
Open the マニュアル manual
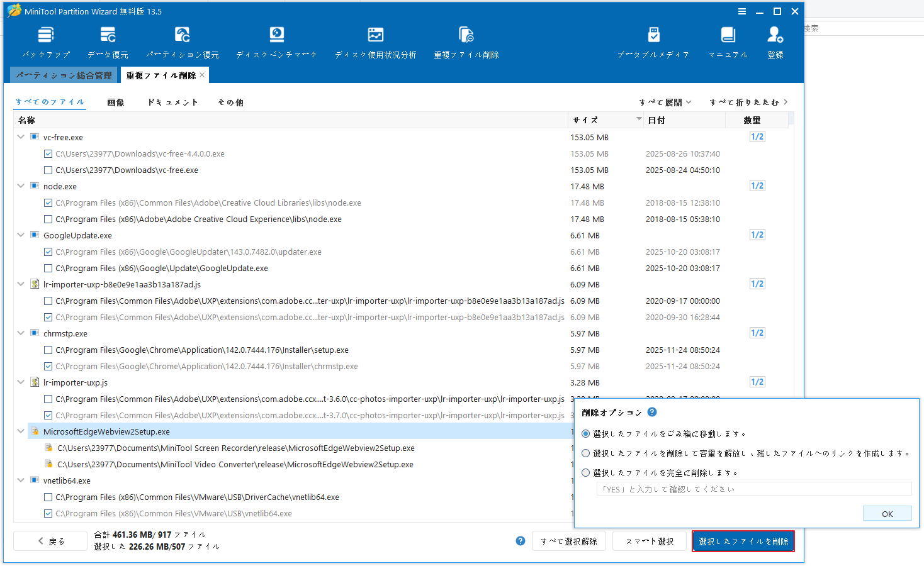[x=727, y=41]
